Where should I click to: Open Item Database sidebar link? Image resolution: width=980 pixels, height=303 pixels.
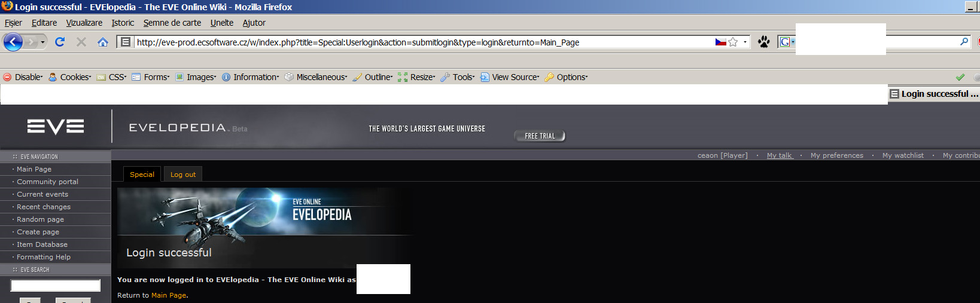tap(42, 244)
